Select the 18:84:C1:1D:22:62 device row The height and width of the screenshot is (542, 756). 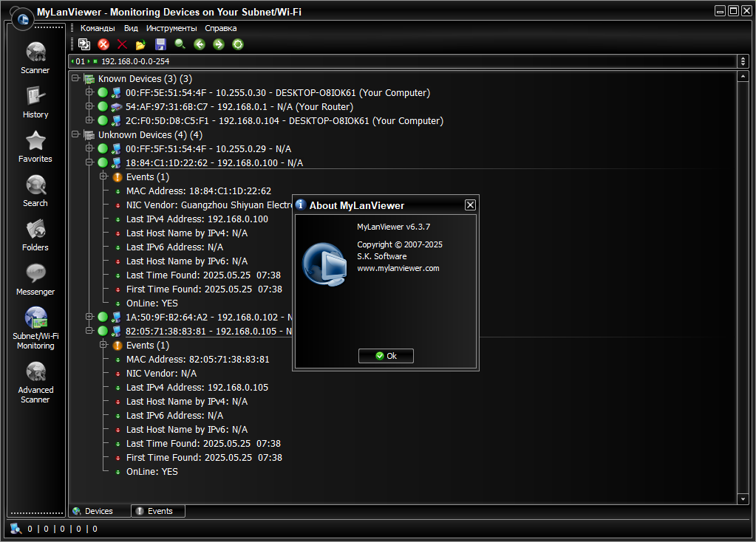pos(214,163)
